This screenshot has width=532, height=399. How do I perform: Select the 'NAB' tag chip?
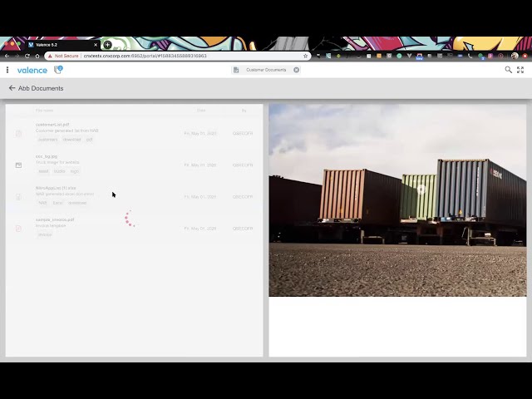click(x=42, y=203)
